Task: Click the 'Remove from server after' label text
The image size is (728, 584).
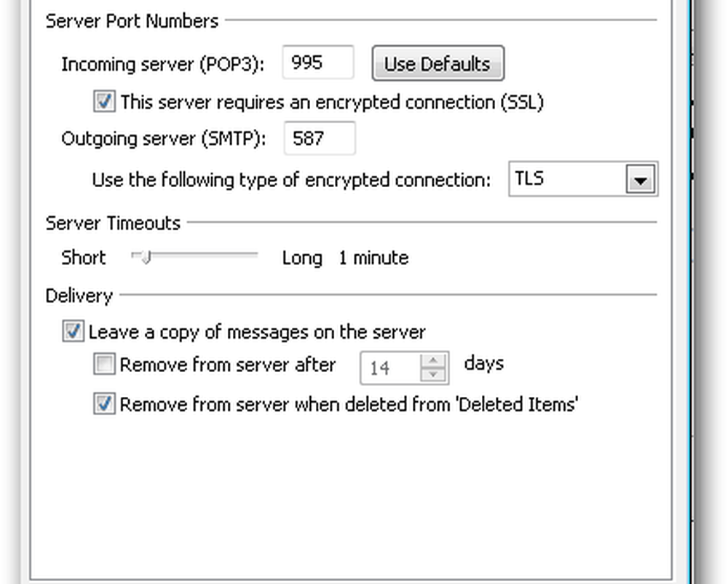Action: coord(227,365)
